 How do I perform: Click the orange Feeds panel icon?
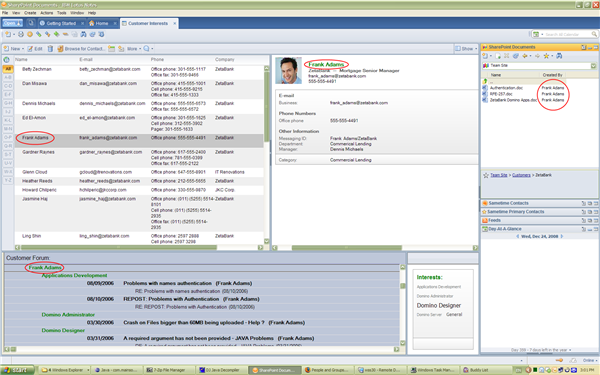pos(484,220)
